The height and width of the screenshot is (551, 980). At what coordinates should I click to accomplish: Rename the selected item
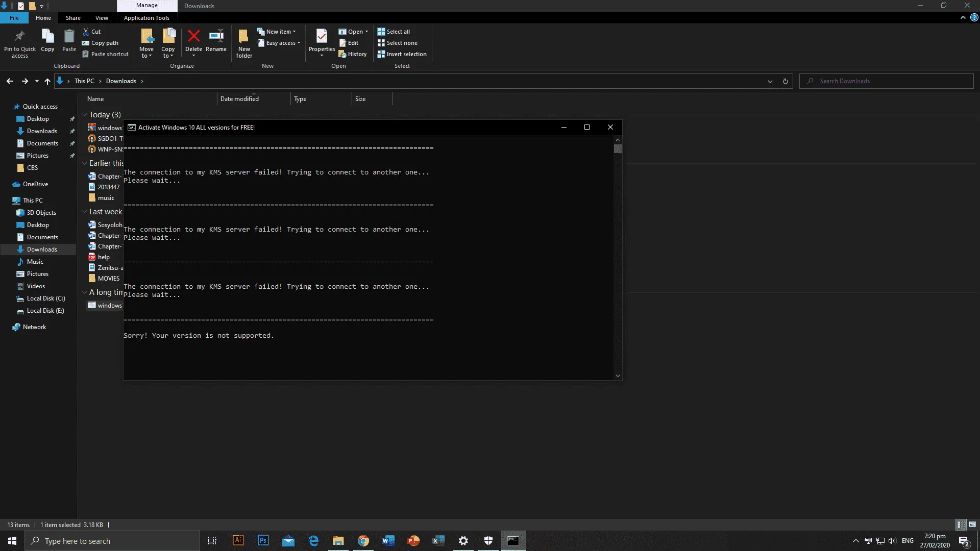[216, 41]
